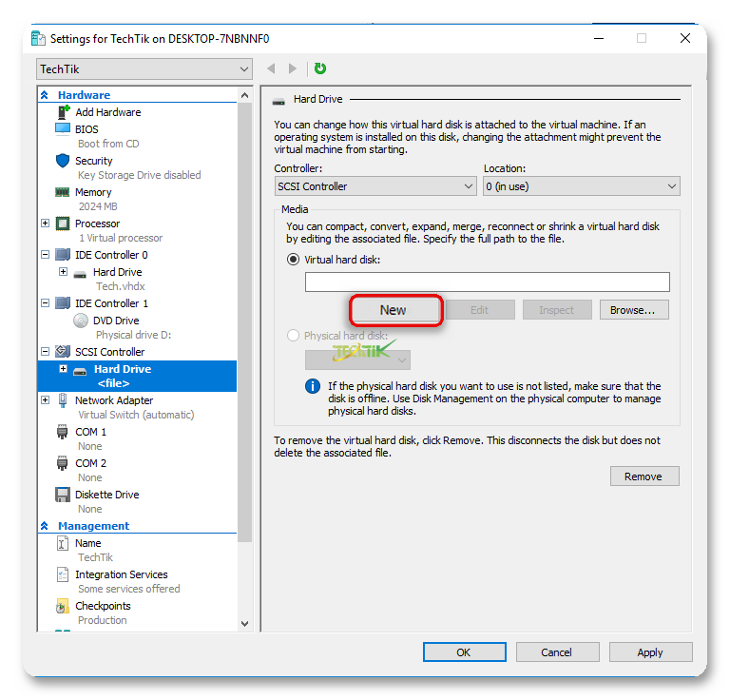Viewport: 730px width, 700px height.
Task: Click the DVD Drive disc icon
Action: tap(81, 321)
